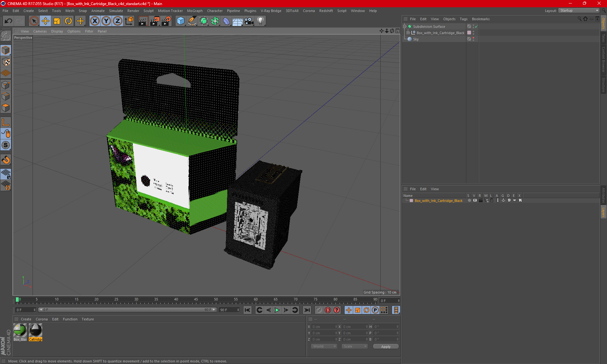Open Render to Picture Viewer icon

click(155, 21)
